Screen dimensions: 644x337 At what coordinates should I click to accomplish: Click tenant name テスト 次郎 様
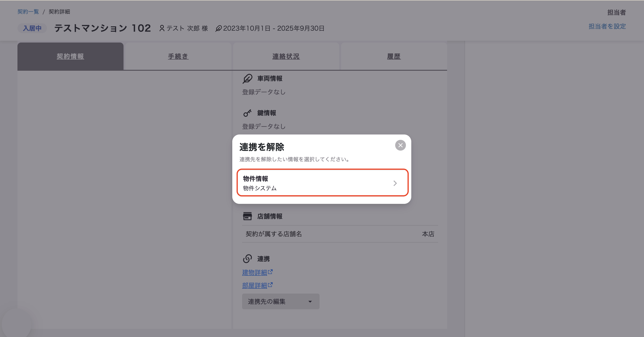pos(187,28)
